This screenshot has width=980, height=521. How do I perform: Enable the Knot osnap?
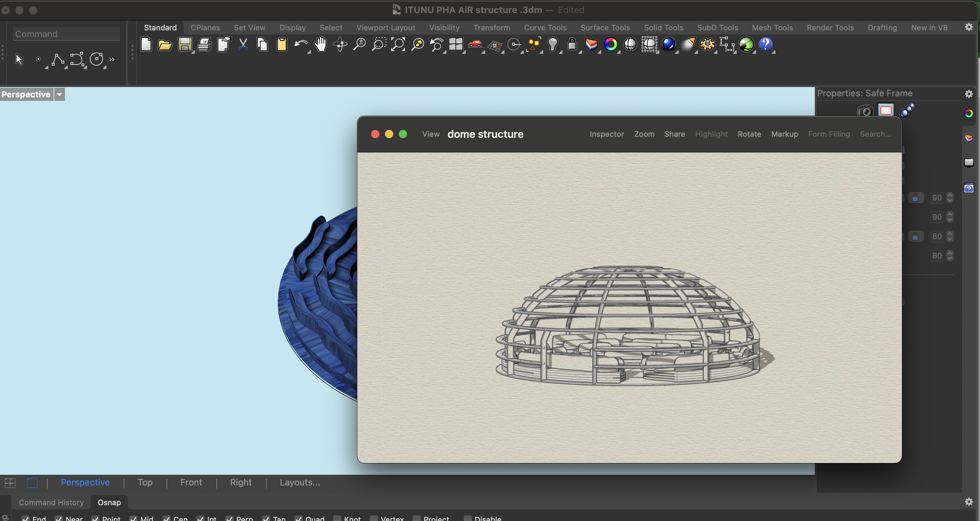click(338, 518)
